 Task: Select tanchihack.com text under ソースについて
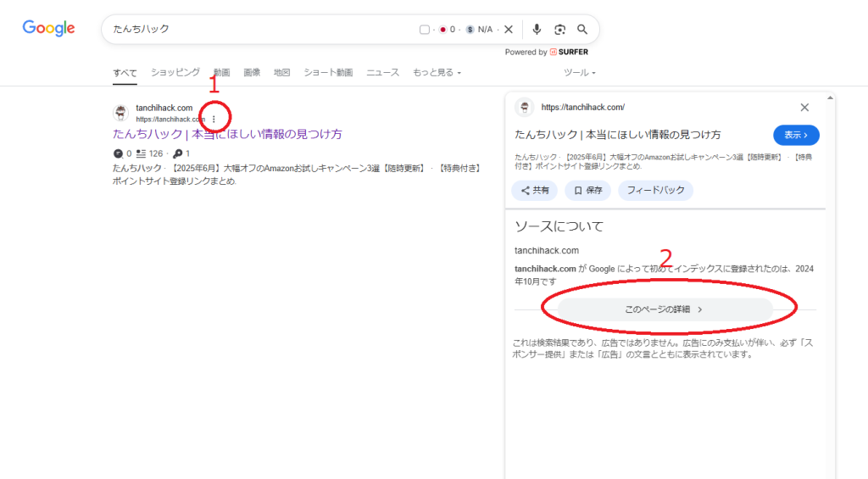[547, 251]
